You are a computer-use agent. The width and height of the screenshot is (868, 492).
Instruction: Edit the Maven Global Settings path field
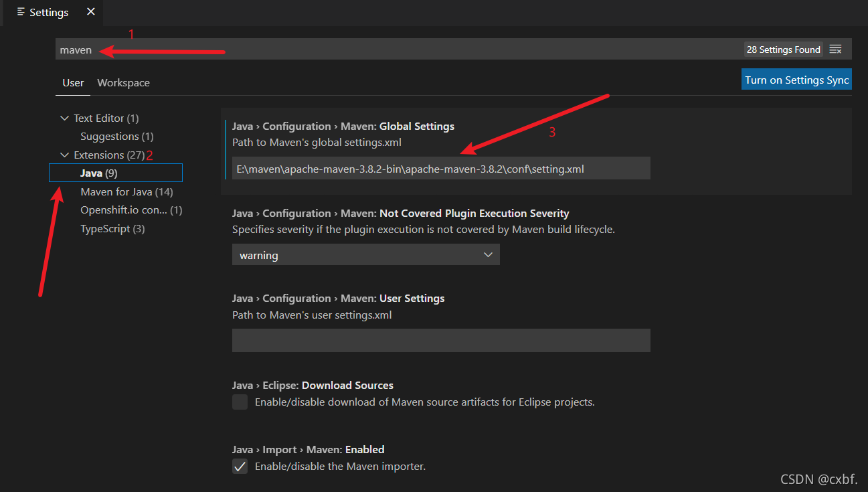[x=441, y=168]
